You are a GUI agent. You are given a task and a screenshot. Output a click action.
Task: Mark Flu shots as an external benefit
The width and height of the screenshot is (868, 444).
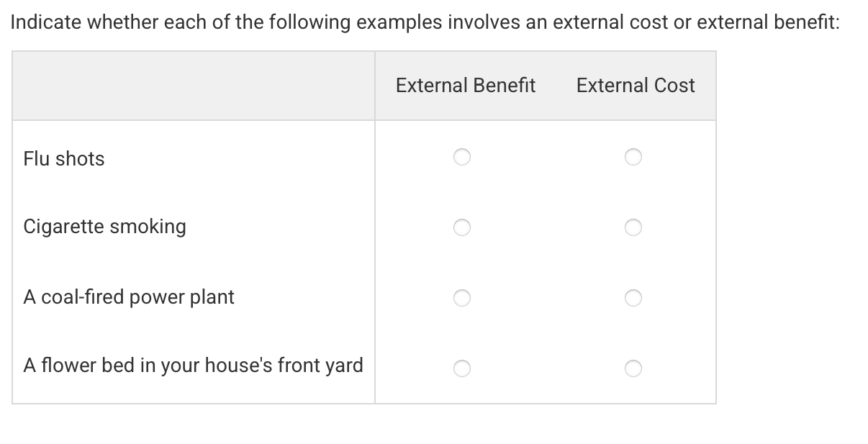pyautogui.click(x=462, y=156)
